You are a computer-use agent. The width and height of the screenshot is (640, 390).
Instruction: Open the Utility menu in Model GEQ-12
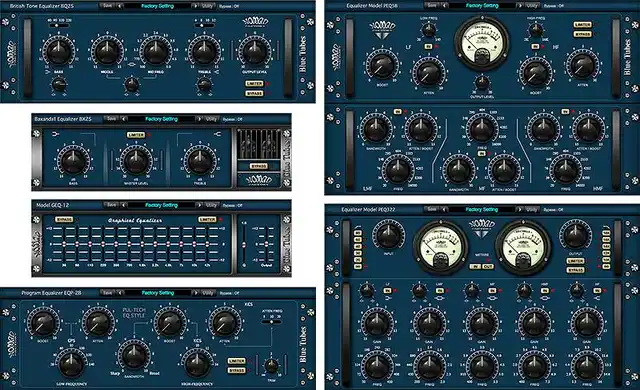tap(211, 205)
